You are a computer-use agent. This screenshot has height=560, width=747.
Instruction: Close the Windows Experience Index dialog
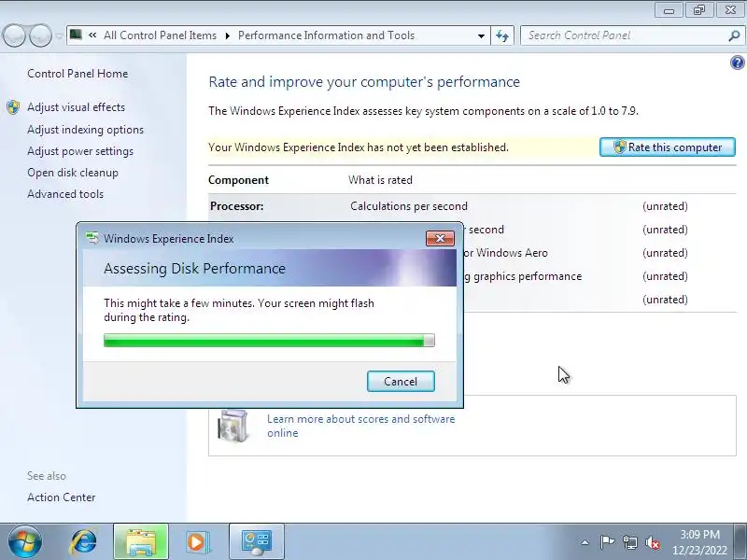coord(440,238)
